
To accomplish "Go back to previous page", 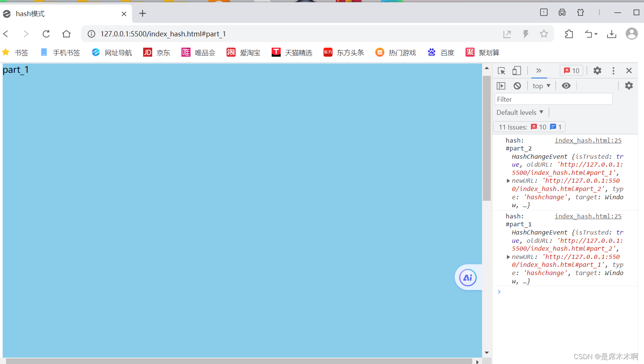I will [x=6, y=34].
